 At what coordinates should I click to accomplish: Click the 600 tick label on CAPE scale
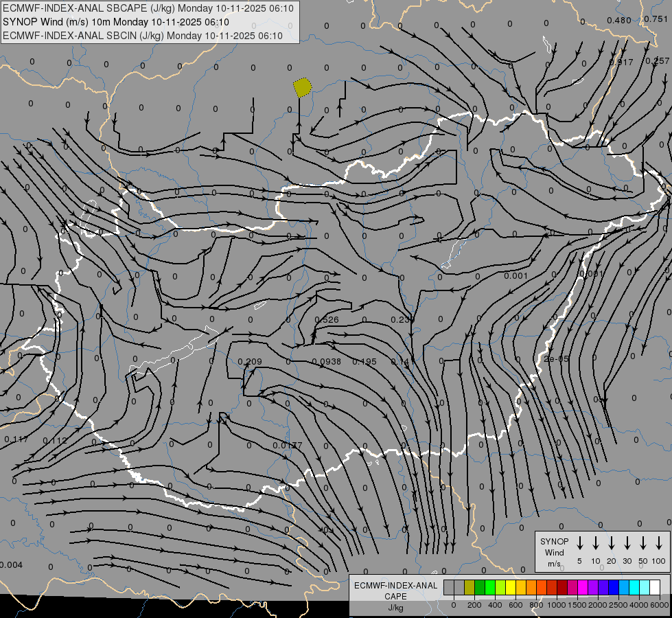tap(515, 605)
